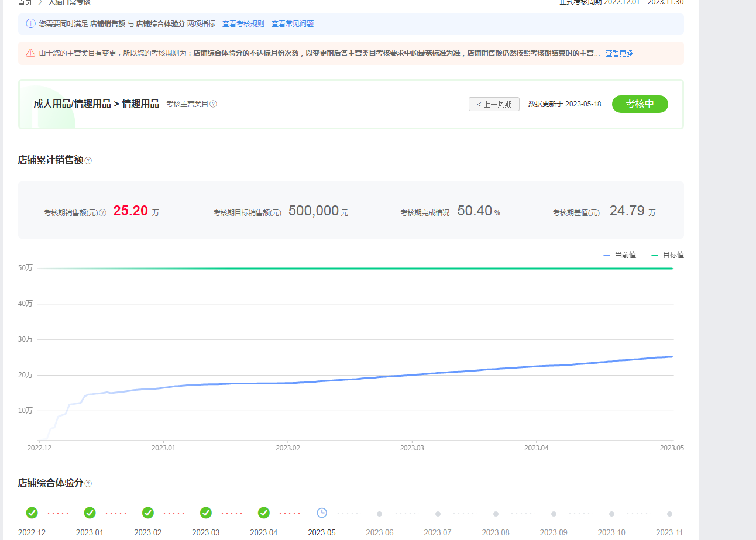Open the 查看常见问题 link

pos(293,24)
